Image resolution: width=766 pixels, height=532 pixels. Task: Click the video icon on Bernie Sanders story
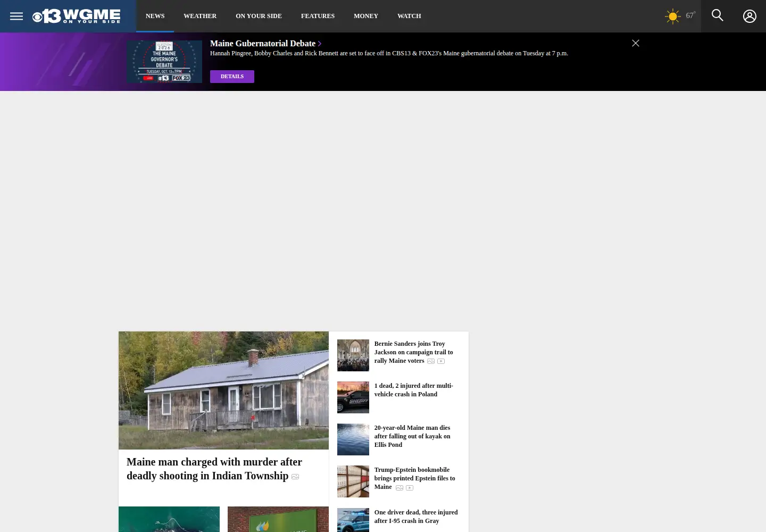[x=441, y=361]
